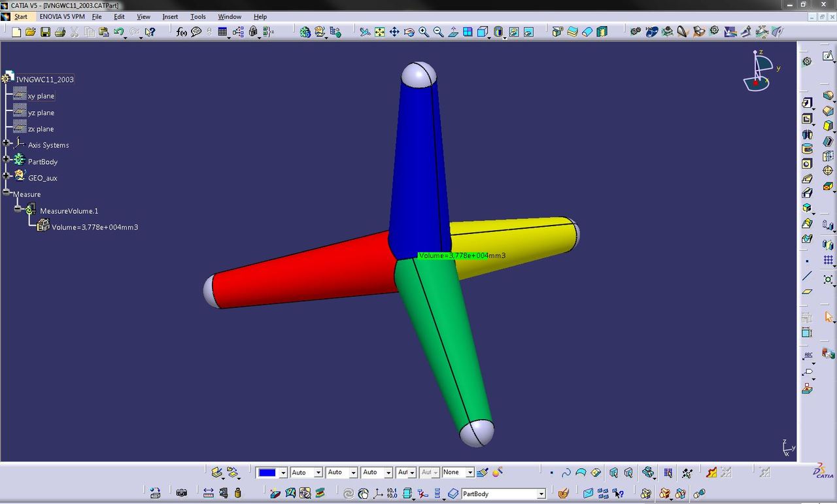Click the green Volume label in viewport
The width and height of the screenshot is (837, 504).
tap(462, 256)
